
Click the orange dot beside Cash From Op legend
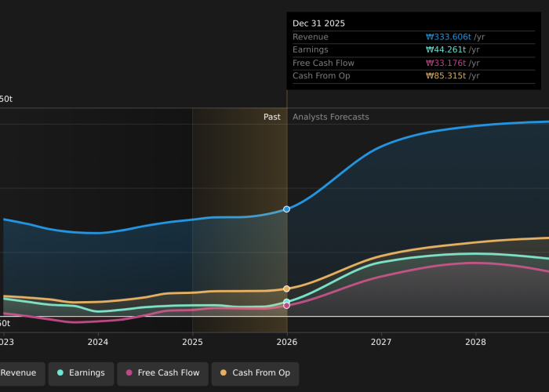(x=224, y=373)
